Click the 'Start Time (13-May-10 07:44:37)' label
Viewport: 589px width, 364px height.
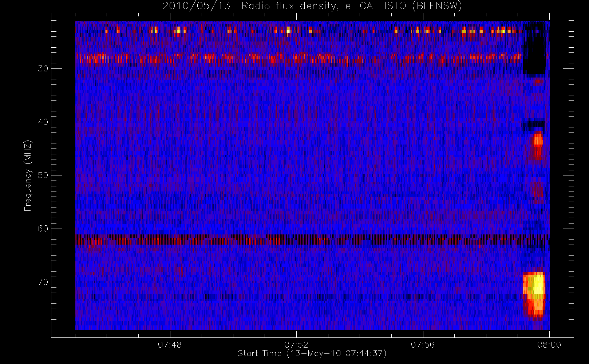point(312,353)
